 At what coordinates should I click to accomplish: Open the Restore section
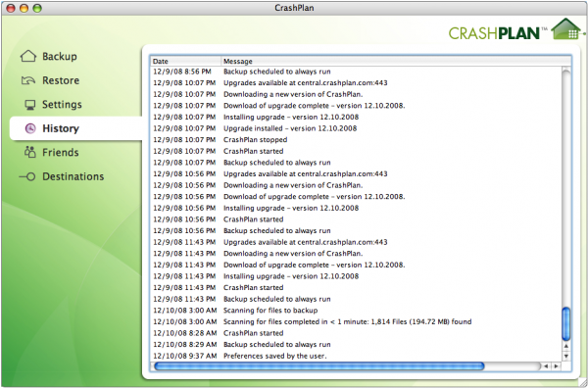click(61, 80)
